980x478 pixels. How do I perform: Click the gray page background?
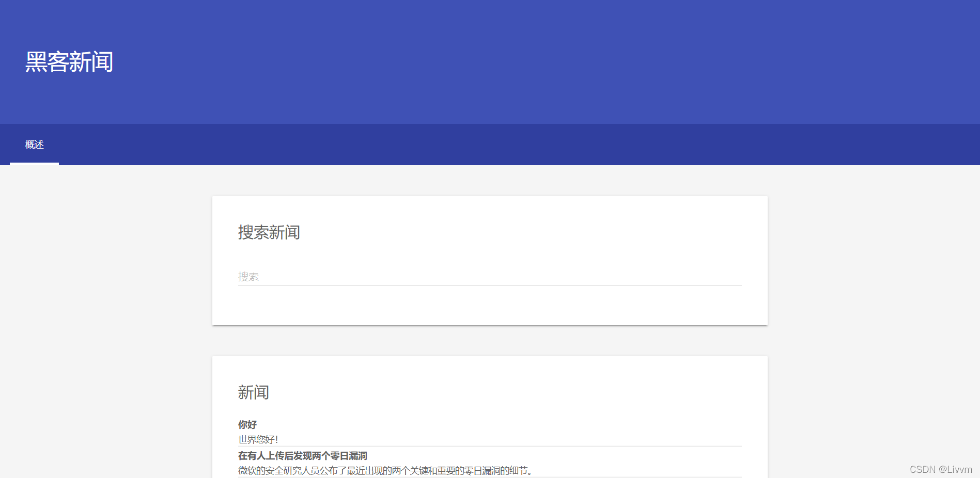pyautogui.click(x=103, y=310)
